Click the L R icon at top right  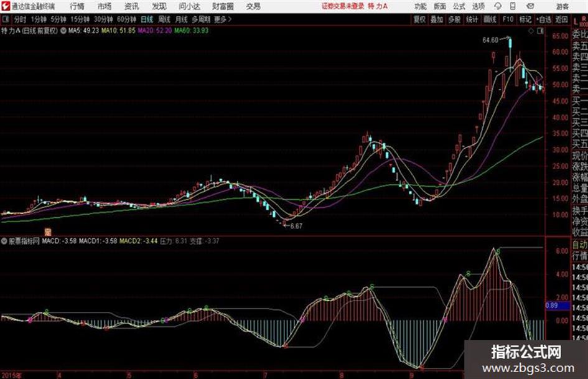(x=580, y=21)
